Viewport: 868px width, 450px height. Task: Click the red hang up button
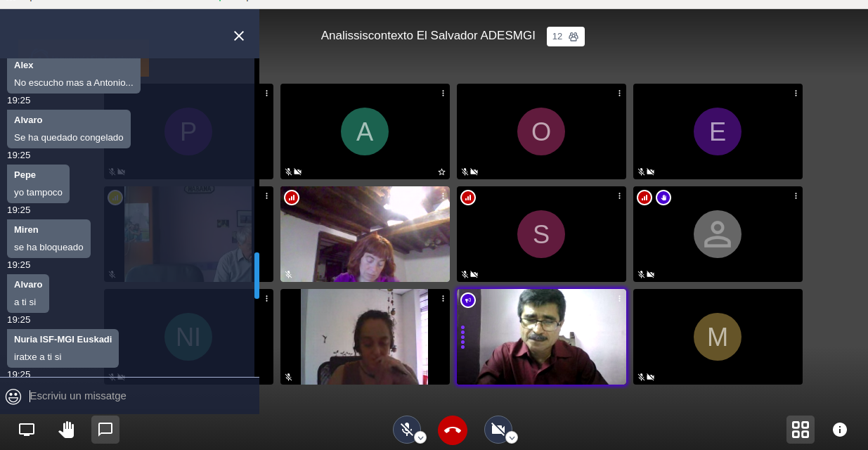pyautogui.click(x=453, y=430)
